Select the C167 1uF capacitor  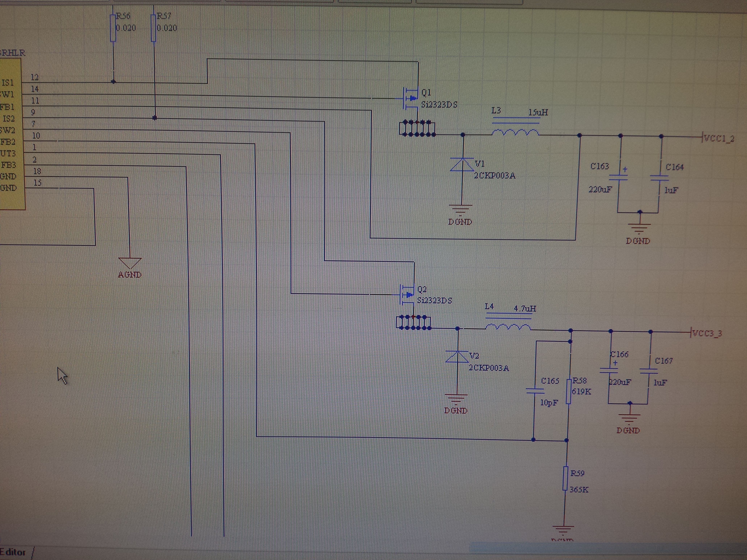coord(648,371)
